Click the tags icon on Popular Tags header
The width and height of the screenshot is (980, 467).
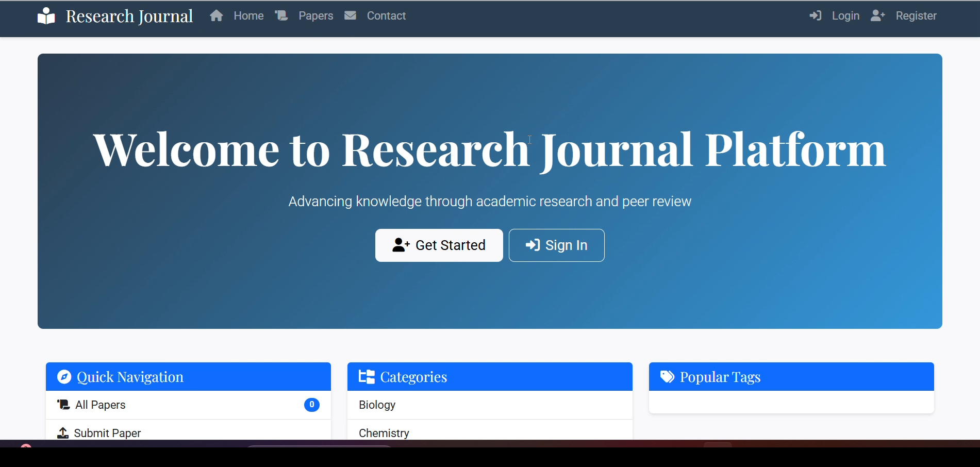coord(667,377)
